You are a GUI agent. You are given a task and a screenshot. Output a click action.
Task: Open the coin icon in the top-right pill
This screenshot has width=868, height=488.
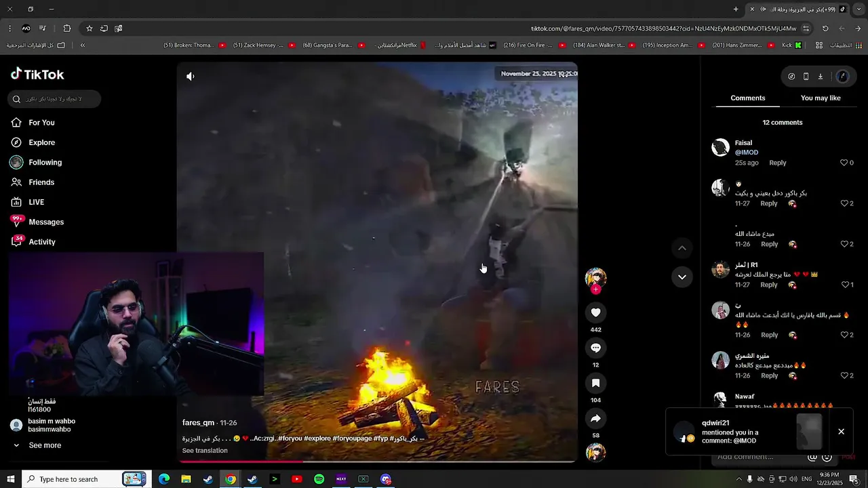791,77
